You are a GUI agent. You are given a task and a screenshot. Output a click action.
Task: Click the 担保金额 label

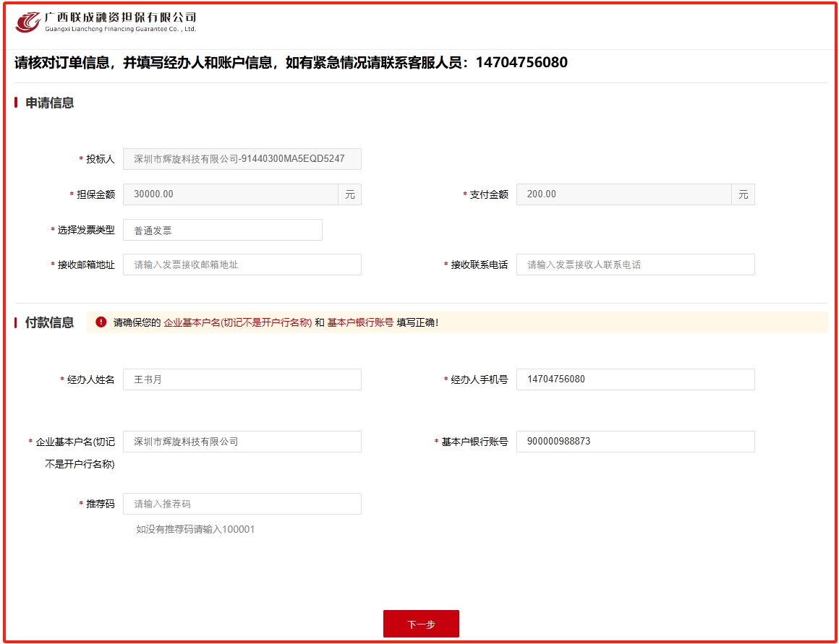pyautogui.click(x=95, y=194)
